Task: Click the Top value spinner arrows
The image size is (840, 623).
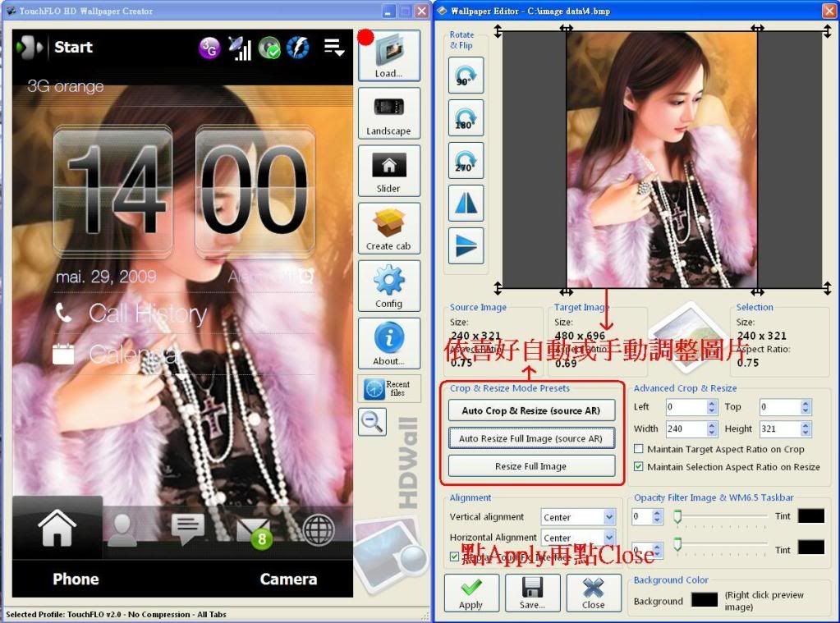Action: (x=806, y=407)
